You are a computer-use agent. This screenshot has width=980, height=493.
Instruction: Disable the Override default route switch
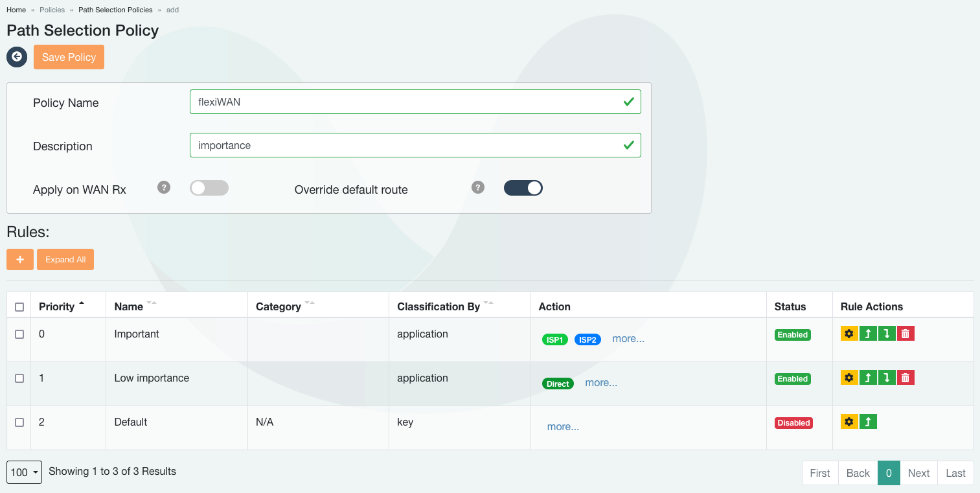tap(523, 188)
